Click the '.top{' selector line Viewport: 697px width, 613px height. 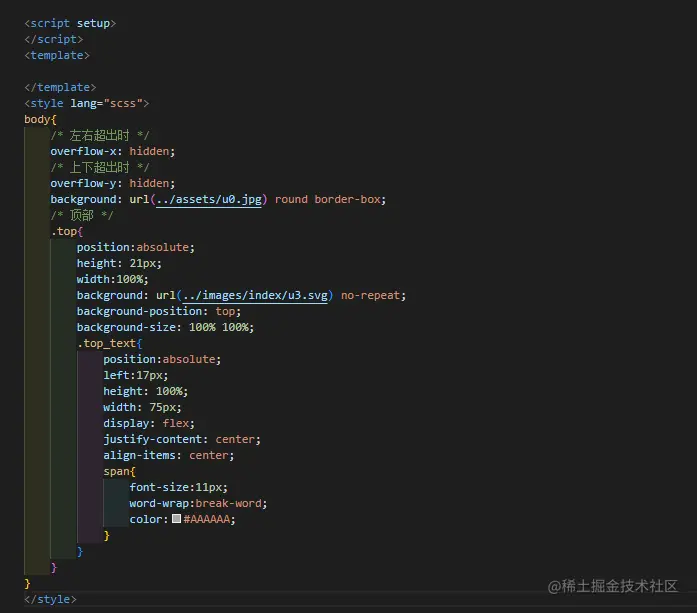[x=67, y=231]
